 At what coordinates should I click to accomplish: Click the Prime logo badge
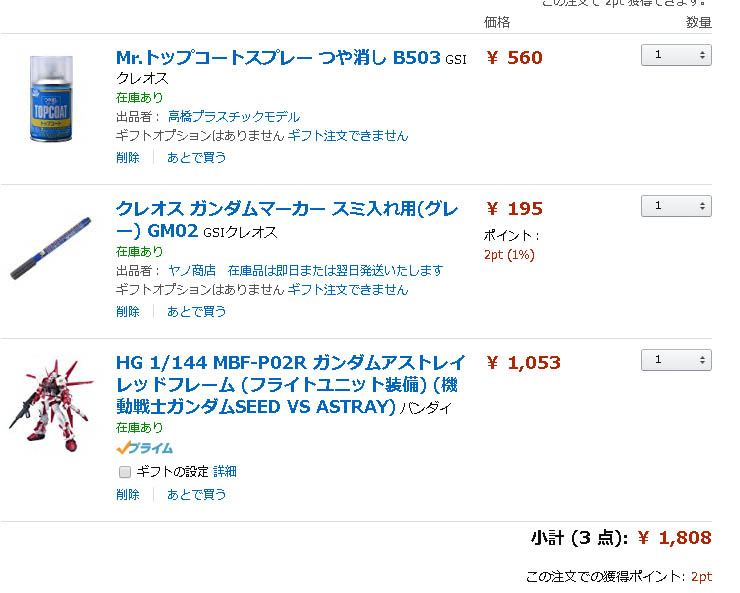click(x=144, y=448)
